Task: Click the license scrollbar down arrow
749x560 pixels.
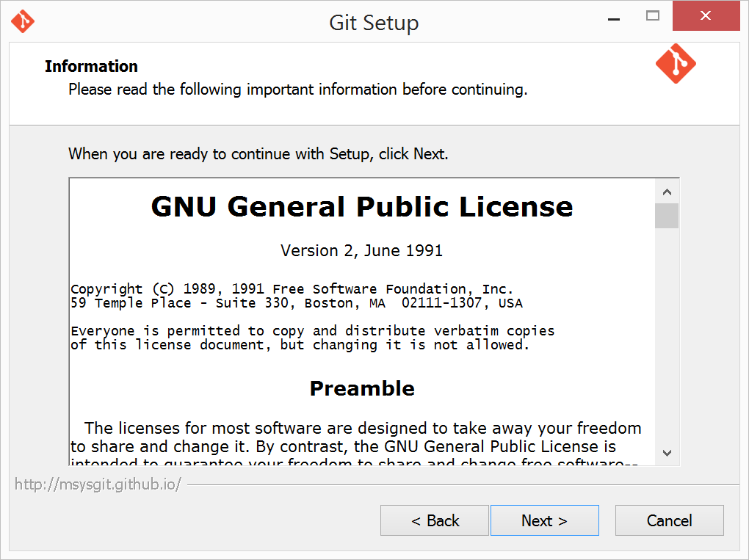Action: 667,453
